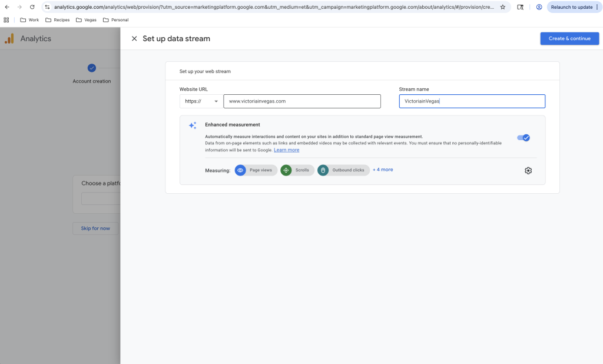Open the Work bookmark folder
This screenshot has height=364, width=603.
29,20
